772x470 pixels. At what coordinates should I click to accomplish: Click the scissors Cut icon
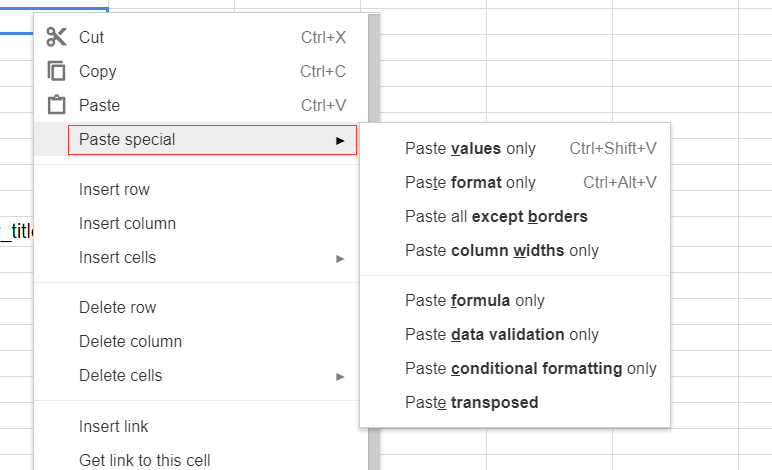coord(56,38)
